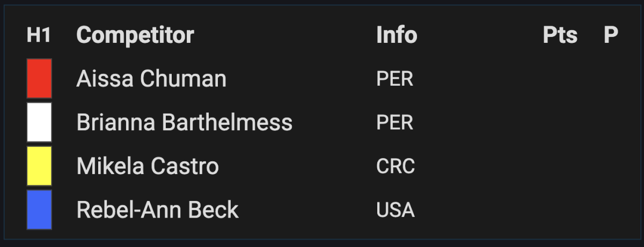Open competitor Aissa Chuman
This screenshot has height=247, width=644.
click(x=151, y=79)
